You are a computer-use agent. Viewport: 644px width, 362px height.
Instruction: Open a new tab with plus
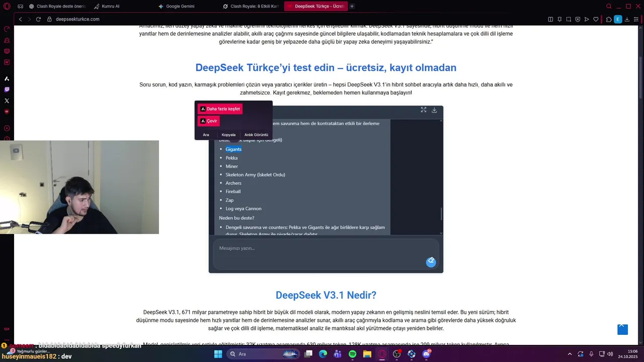(352, 6)
